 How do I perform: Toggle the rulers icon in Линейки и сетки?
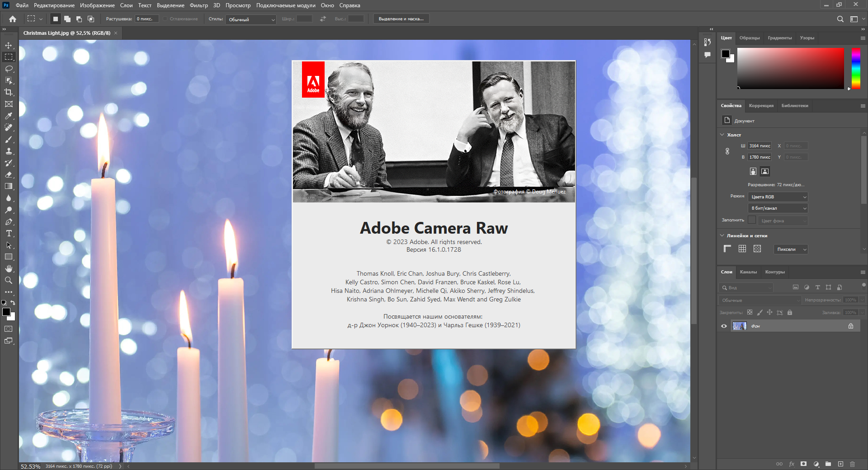tap(727, 249)
